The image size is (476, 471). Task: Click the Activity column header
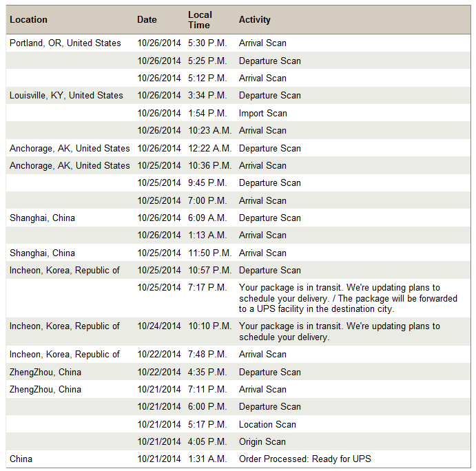[254, 20]
